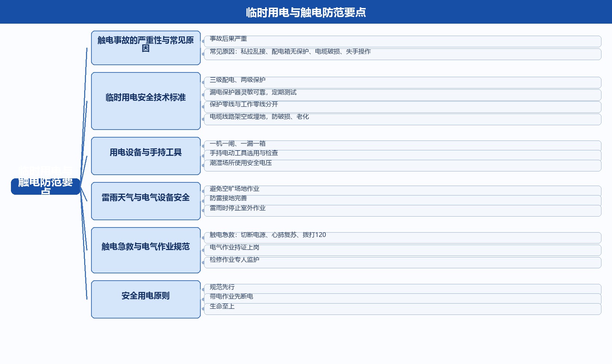Click leaf 保护零线与工作零线分开

click(x=403, y=107)
